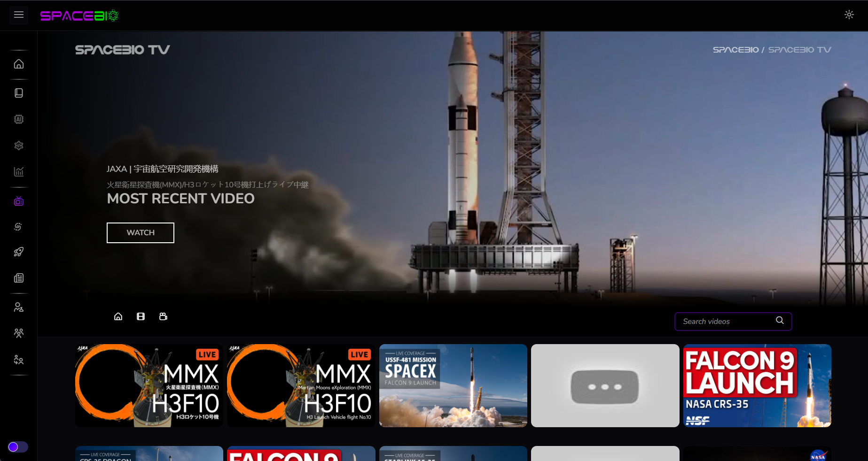Open Japanese MMX H3F10 live thumbnail
This screenshot has width=868, height=461.
tap(149, 385)
